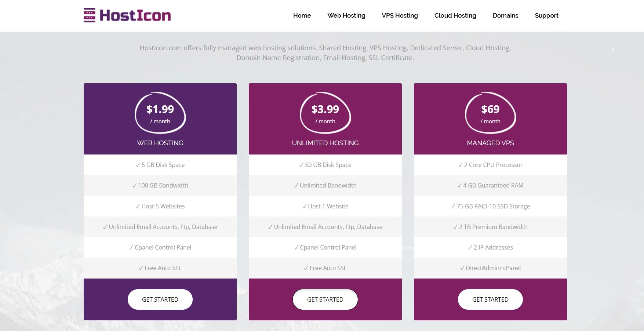Click the Unlimited Bandwidth feature row
Screen dimensions: 644x331
coord(325,186)
